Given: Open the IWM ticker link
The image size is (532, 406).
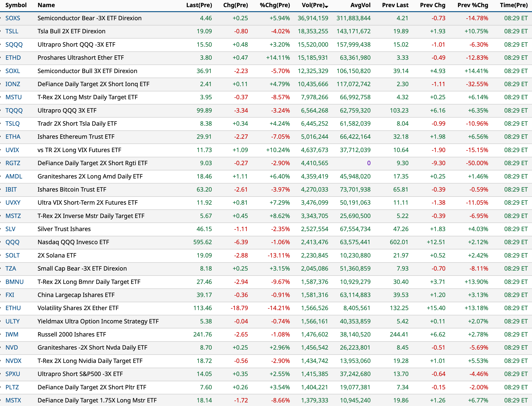Looking at the screenshot, I should click(x=12, y=334).
